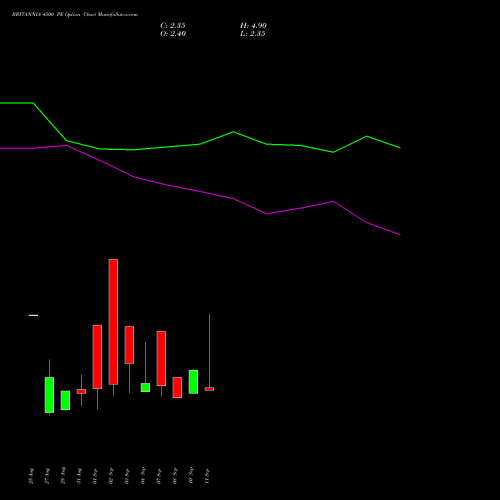Select the red candle above 03 Sep
The height and width of the screenshot is (500, 500).
129,345
